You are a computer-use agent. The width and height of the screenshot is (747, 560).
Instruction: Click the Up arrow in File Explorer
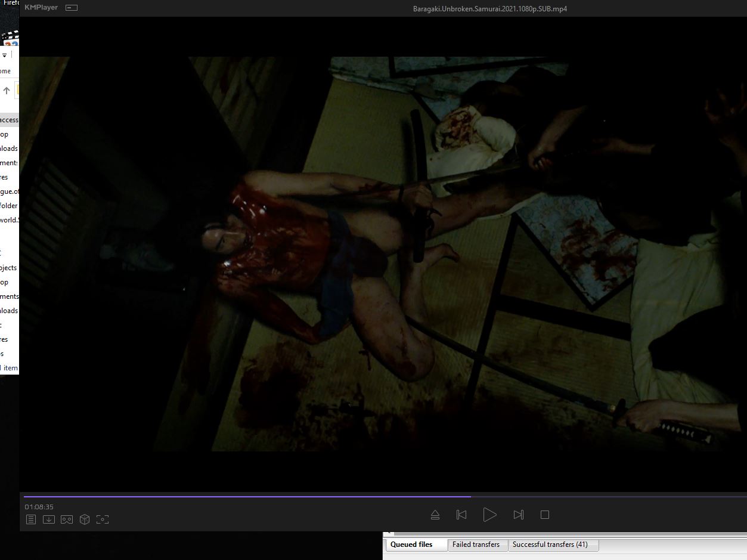[7, 91]
